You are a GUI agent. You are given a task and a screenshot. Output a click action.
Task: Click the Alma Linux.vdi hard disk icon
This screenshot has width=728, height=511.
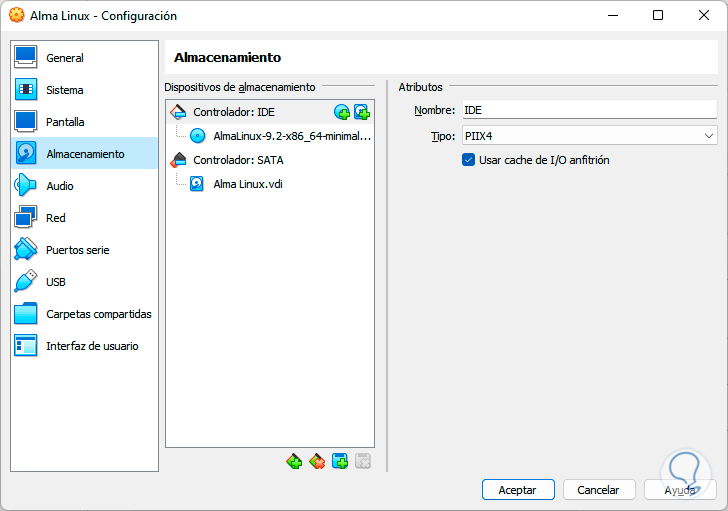coord(197,184)
